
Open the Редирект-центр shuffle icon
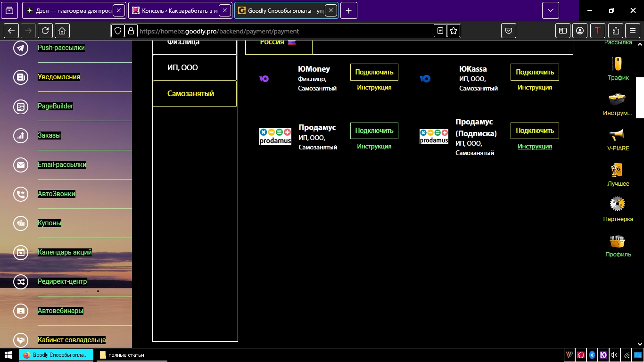21,281
